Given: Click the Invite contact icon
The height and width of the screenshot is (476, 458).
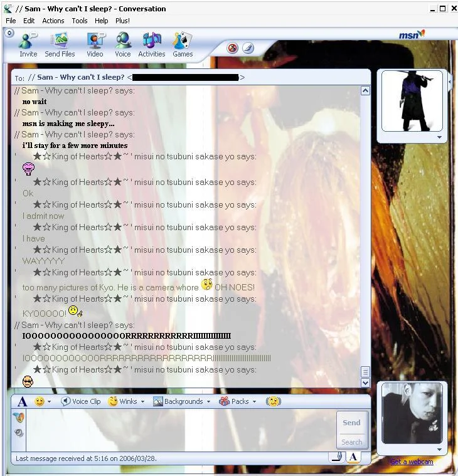Looking at the screenshot, I should (x=28, y=45).
